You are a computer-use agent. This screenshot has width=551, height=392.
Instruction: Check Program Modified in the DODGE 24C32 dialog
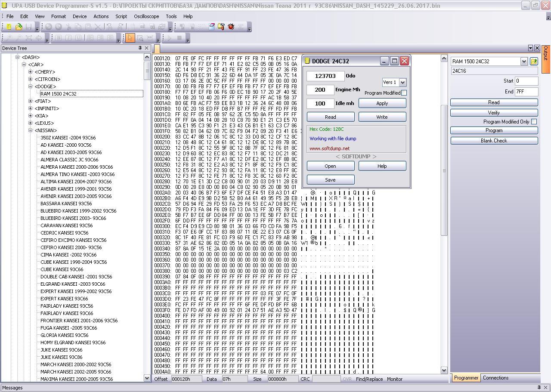404,93
